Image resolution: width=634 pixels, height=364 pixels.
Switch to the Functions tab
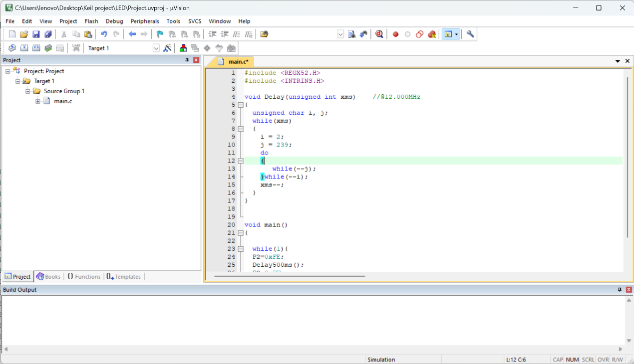pyautogui.click(x=84, y=277)
